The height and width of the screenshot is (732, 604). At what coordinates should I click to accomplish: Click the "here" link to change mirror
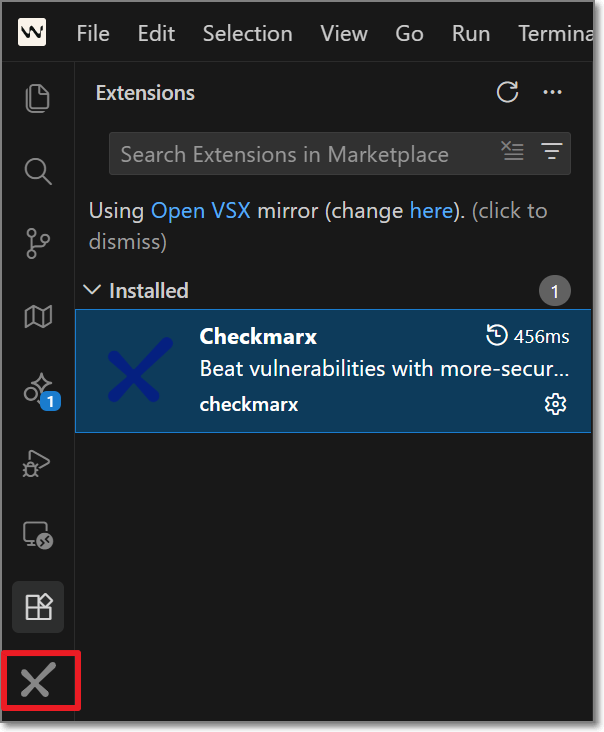coord(429,211)
